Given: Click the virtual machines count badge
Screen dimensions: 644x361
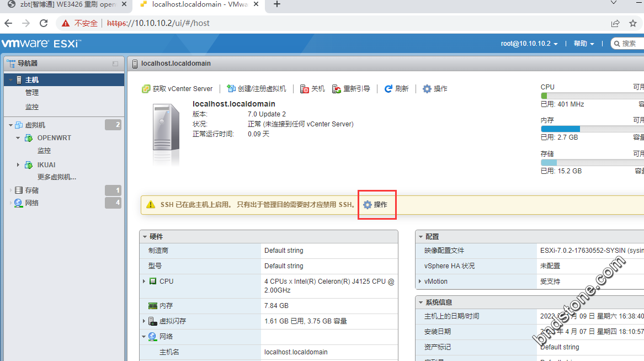Looking at the screenshot, I should 113,125.
